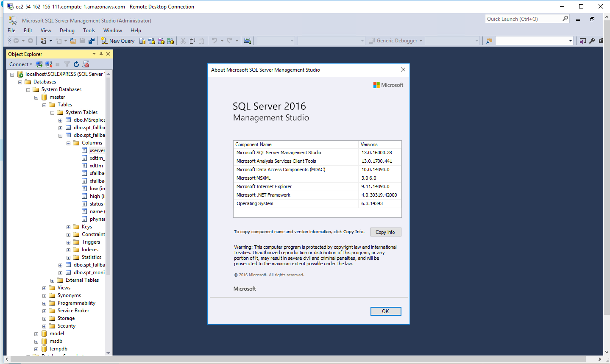Click the Disconnect icon in Object Explorer
Screen dimensions: 610x364
[48, 64]
